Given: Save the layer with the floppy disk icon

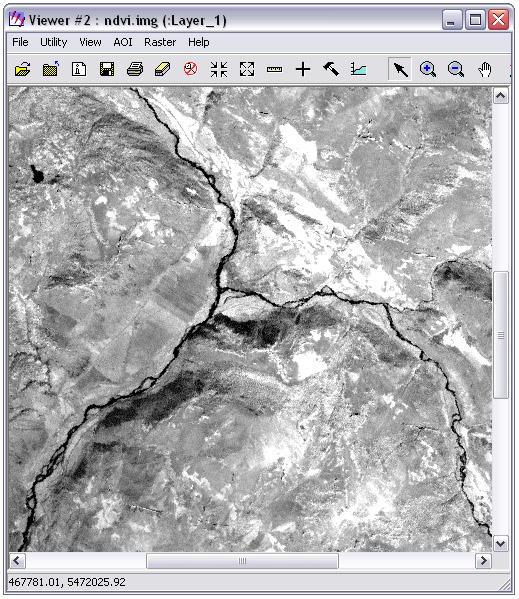Looking at the screenshot, I should click(107, 70).
